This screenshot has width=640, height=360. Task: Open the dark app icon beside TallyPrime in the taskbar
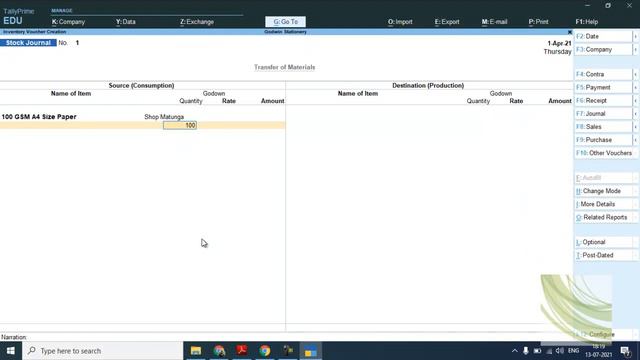[288, 351]
